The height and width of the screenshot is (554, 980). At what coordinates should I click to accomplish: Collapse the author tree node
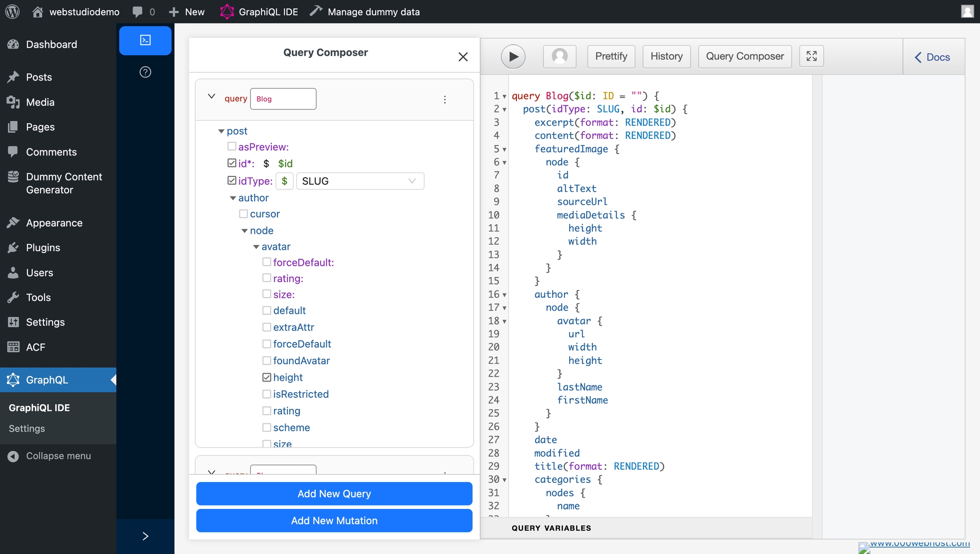click(x=233, y=198)
